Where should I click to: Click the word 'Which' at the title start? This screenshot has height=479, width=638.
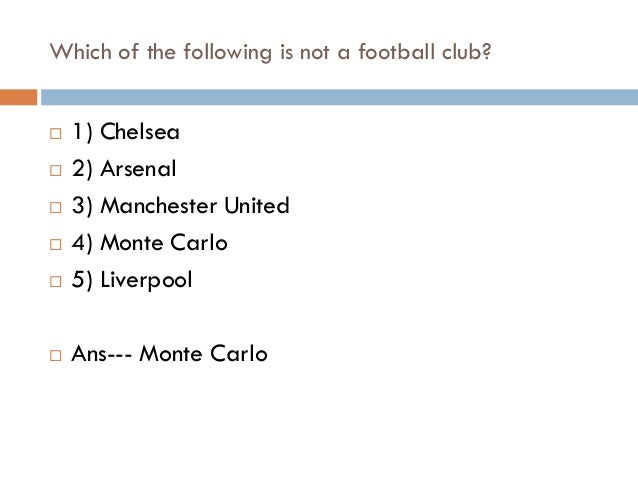coord(80,52)
